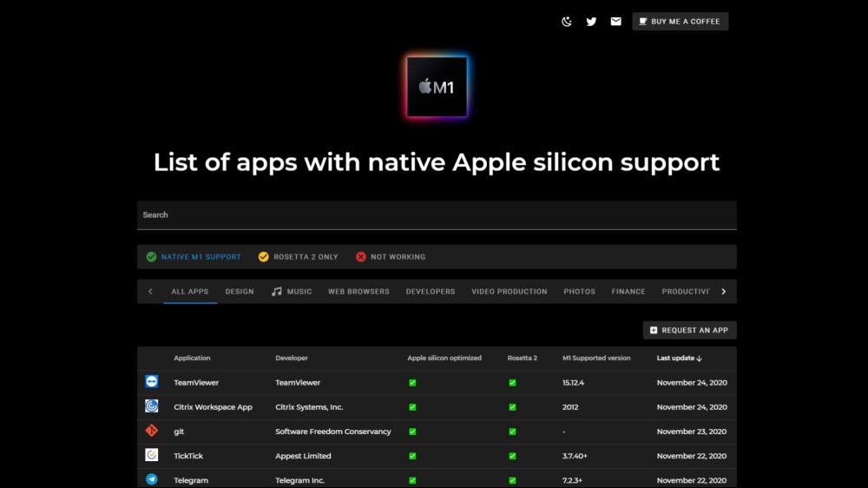Open the Web Browsers tab
This screenshot has width=868, height=488.
pos(358,292)
